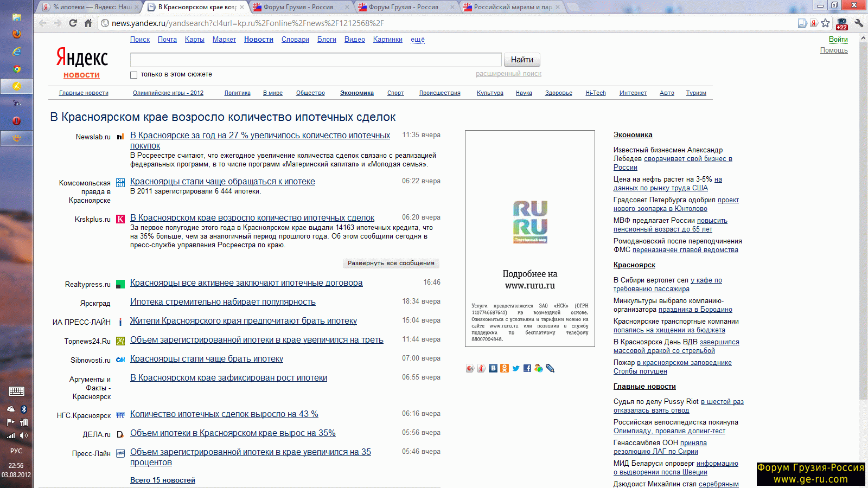Click the +22 weather extension icon
The width and height of the screenshot is (868, 488).
(x=842, y=23)
